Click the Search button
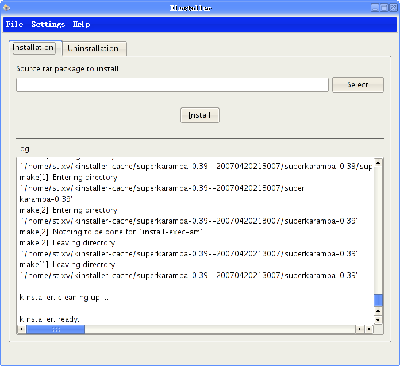Image resolution: width=400 pixels, height=366 pixels. [358, 85]
